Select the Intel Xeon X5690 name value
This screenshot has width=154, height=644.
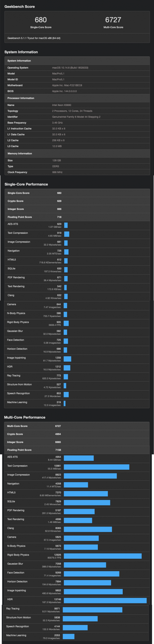coord(62,105)
